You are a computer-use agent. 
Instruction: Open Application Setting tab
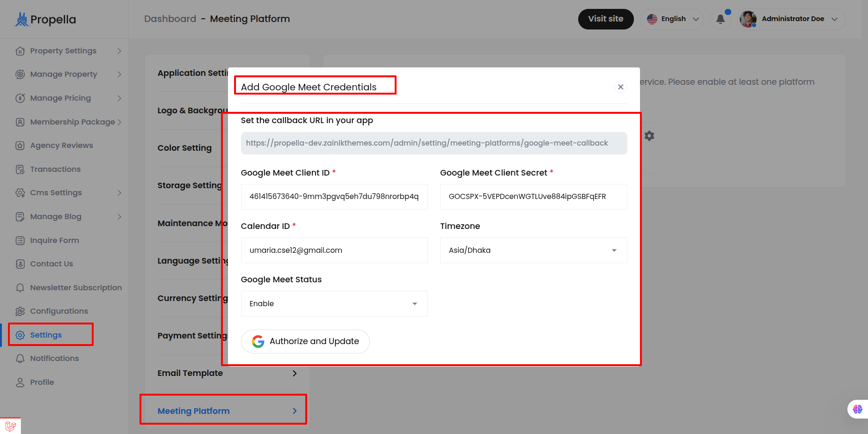193,73
